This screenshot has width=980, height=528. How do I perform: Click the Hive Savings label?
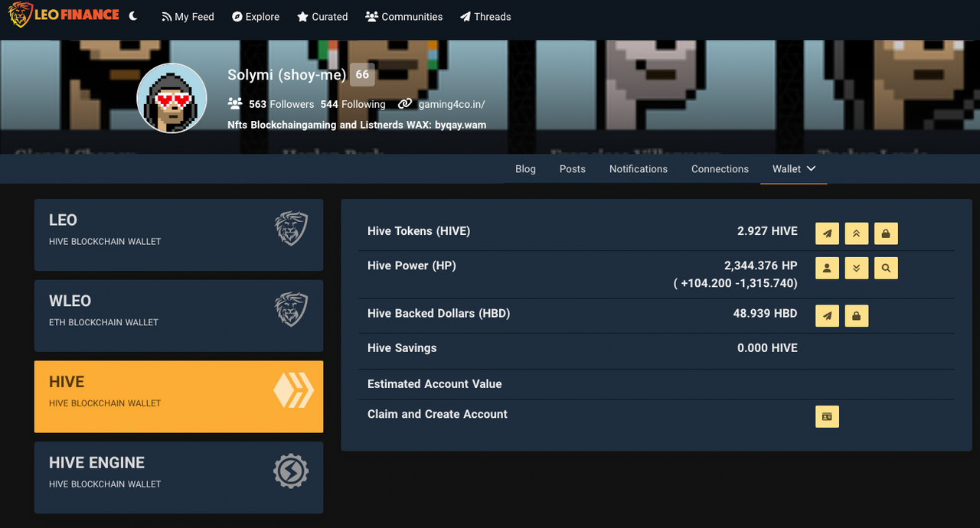(x=402, y=348)
